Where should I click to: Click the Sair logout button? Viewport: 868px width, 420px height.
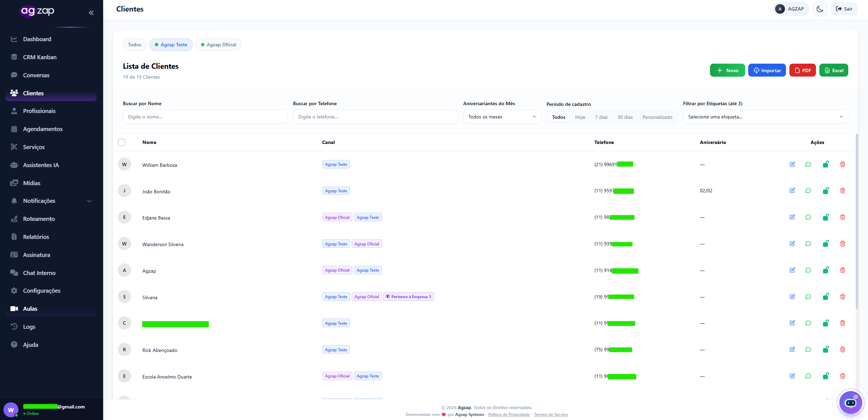[844, 9]
